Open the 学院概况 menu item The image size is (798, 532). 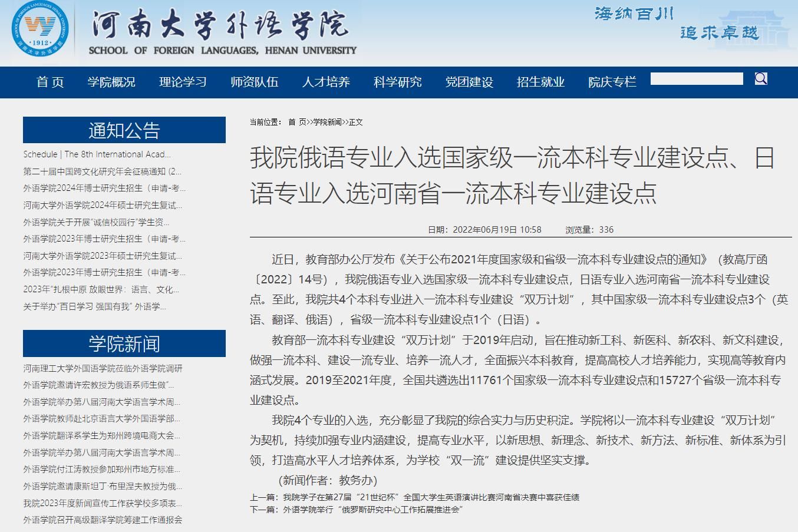point(111,82)
